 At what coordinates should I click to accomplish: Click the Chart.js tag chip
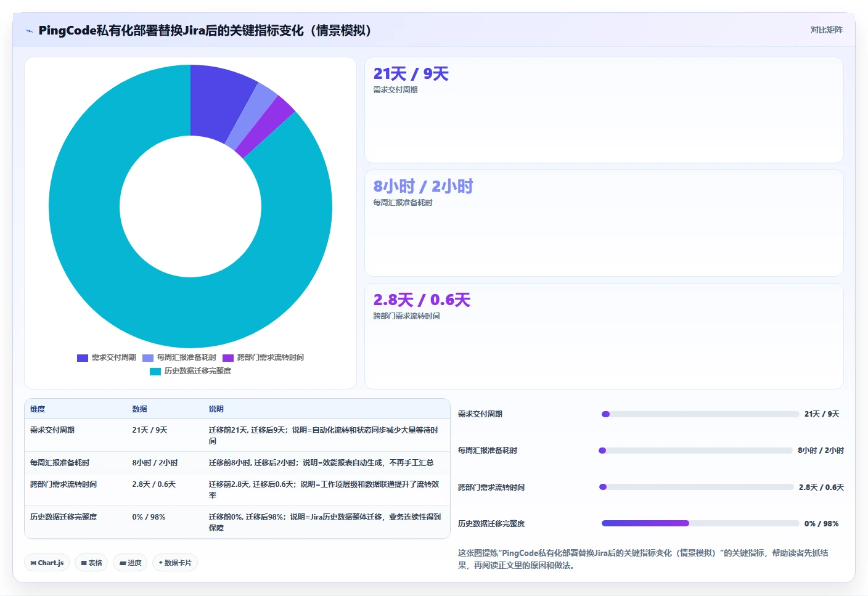point(47,563)
